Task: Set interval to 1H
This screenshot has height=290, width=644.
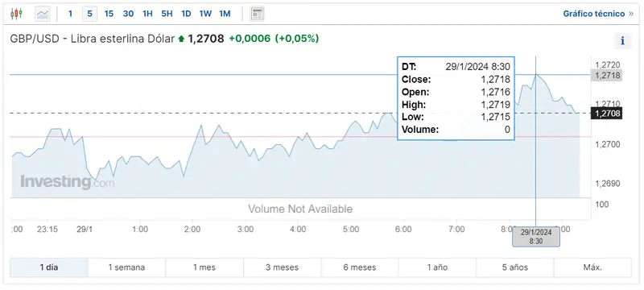Action: 147,14
